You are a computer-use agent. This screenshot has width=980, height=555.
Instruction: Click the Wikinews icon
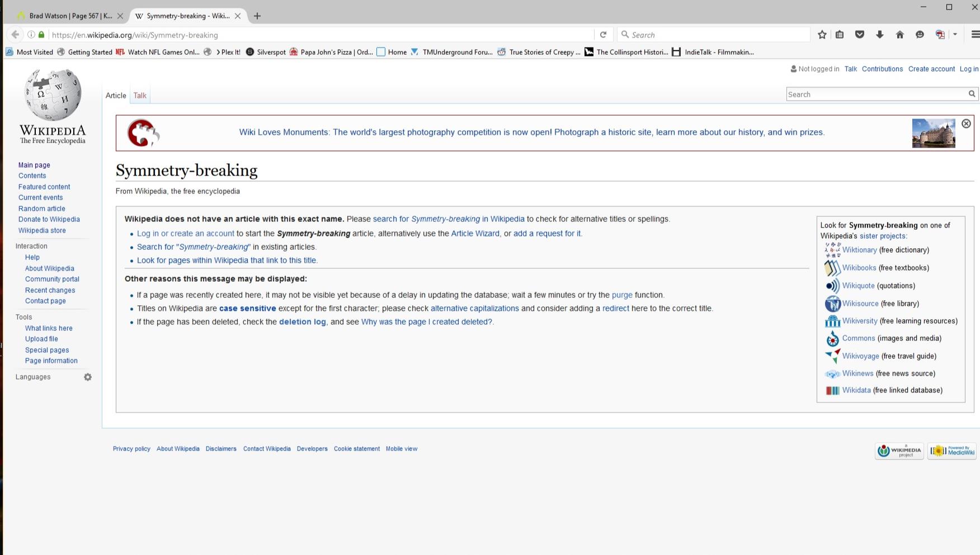point(832,374)
